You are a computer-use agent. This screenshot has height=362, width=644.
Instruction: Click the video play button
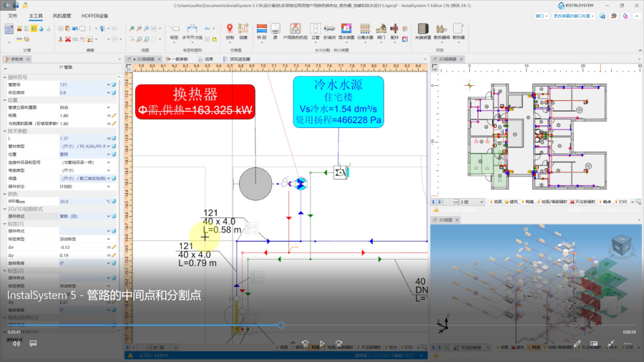point(322,343)
